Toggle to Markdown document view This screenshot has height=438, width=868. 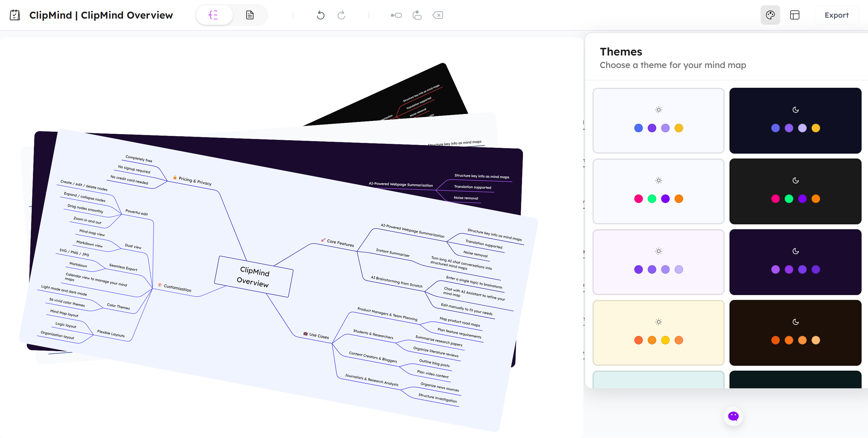pyautogui.click(x=250, y=15)
